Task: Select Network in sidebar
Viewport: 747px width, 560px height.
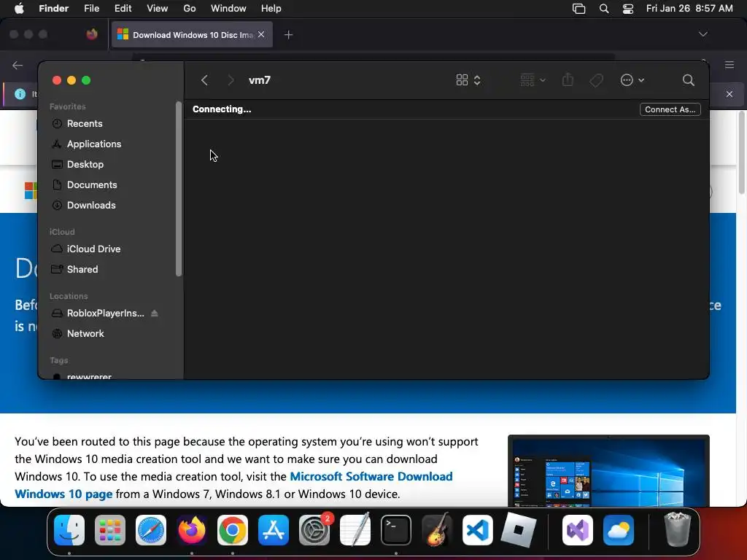Action: pyautogui.click(x=85, y=334)
